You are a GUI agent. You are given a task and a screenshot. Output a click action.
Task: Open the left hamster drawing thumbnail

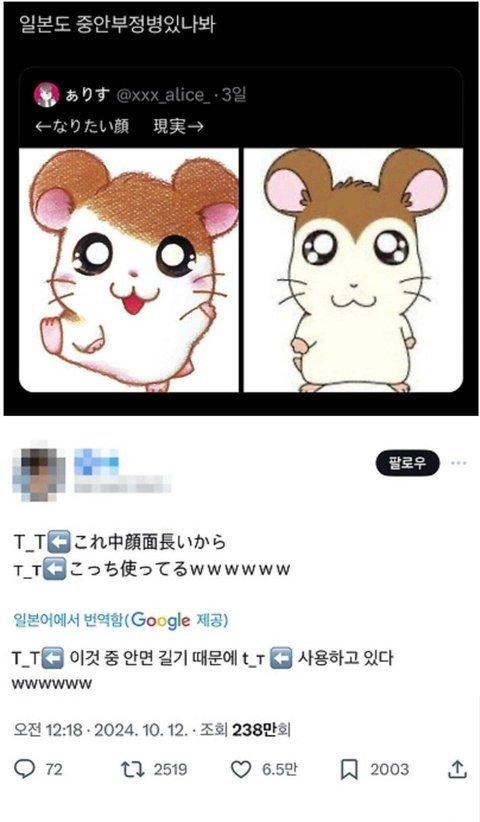coord(128,270)
